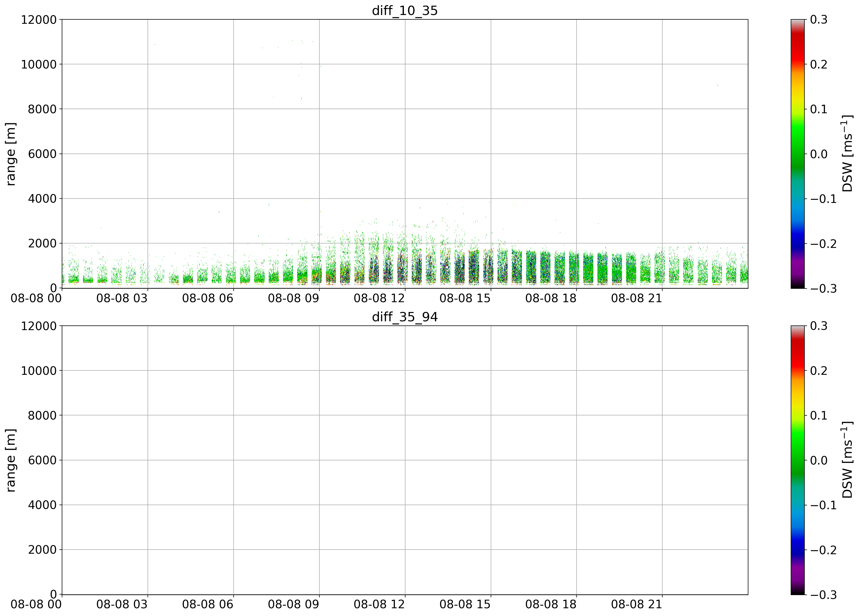Select the range [m] label of diff_10_35
This screenshot has width=860, height=616.
point(11,154)
